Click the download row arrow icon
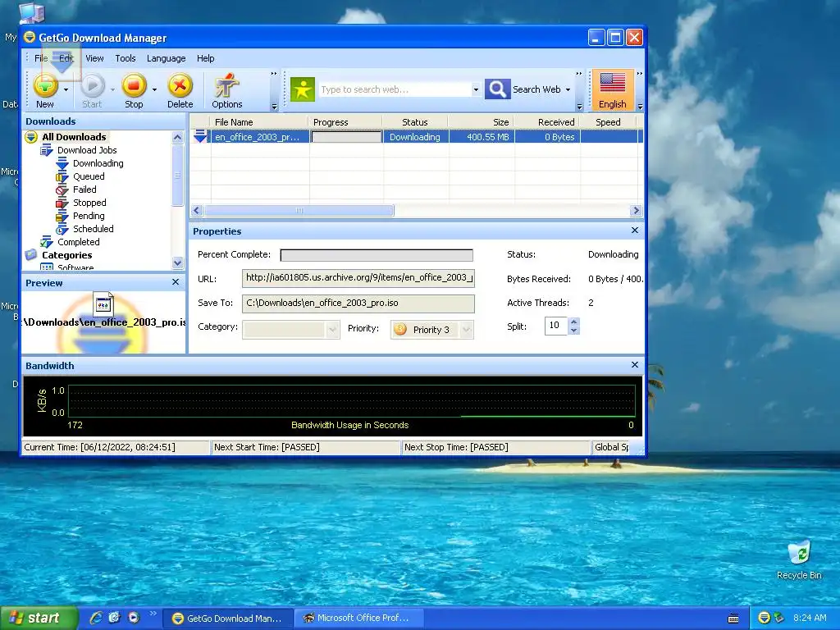This screenshot has height=630, width=840. [x=200, y=137]
